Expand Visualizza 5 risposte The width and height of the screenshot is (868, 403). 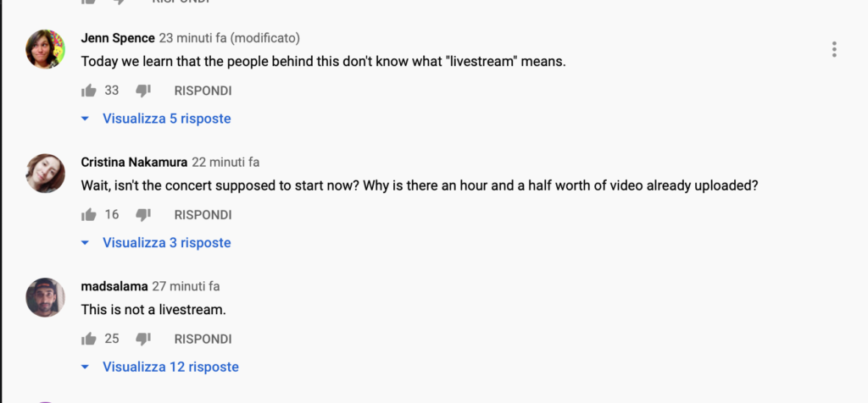156,119
